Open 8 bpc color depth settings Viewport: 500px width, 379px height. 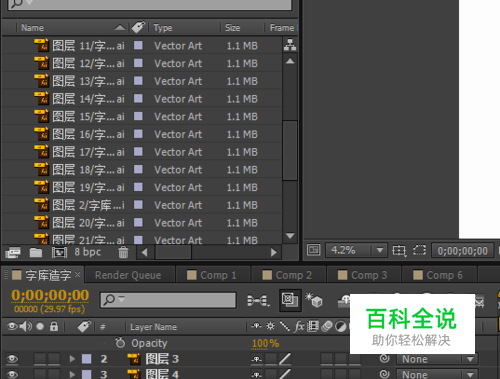pyautogui.click(x=87, y=252)
